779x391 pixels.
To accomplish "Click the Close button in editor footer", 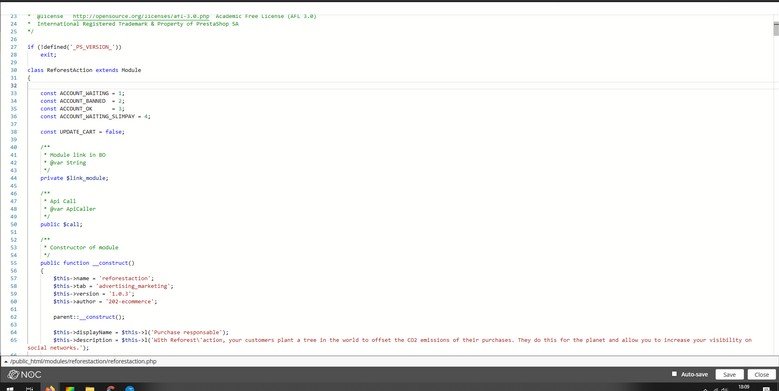I will pos(761,375).
